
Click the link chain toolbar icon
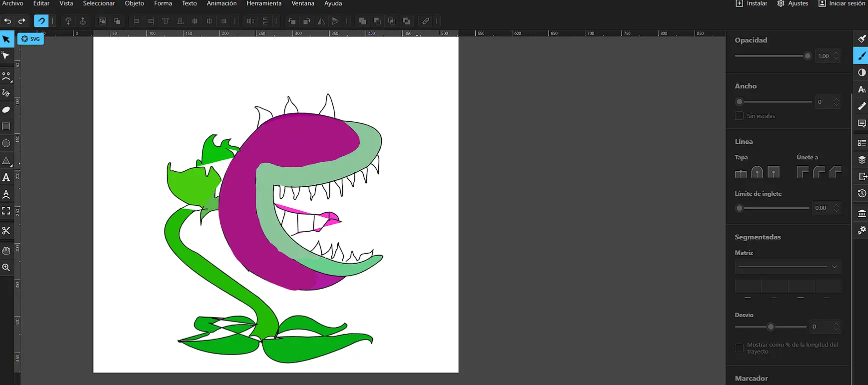425,21
